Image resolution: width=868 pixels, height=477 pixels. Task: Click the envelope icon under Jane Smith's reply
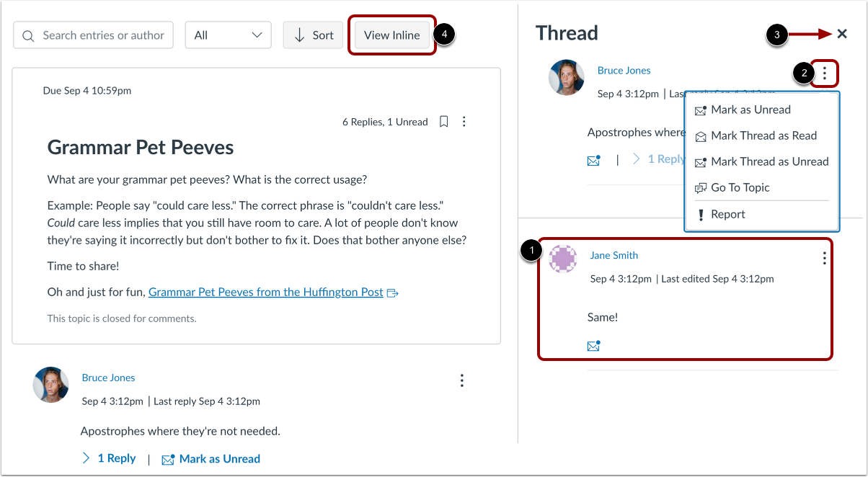pyautogui.click(x=593, y=346)
